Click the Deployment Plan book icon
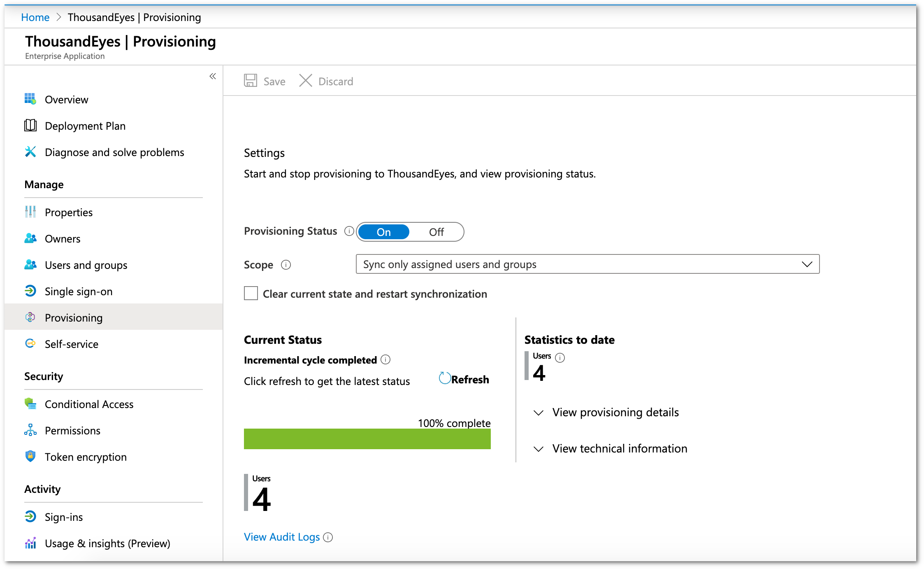The height and width of the screenshot is (569, 924). click(30, 125)
